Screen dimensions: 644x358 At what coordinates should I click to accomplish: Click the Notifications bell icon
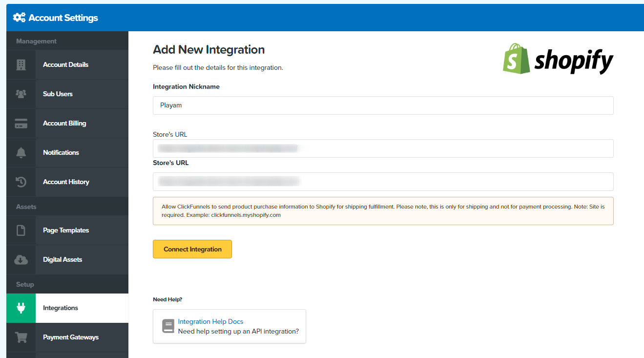[x=21, y=153]
